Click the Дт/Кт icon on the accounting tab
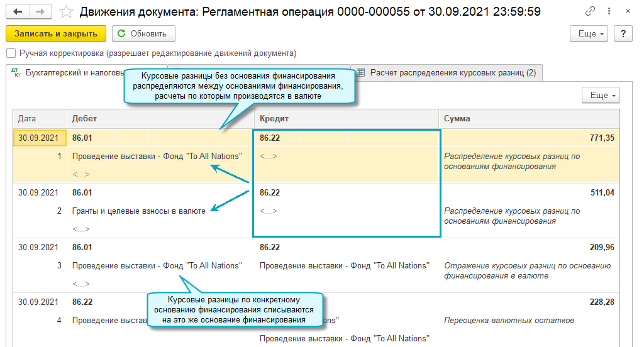 point(16,73)
